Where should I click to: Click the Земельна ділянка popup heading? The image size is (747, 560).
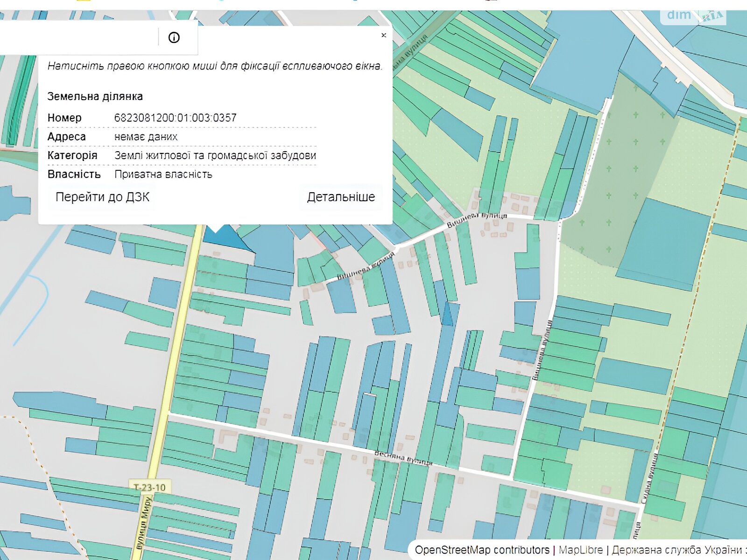click(x=95, y=97)
